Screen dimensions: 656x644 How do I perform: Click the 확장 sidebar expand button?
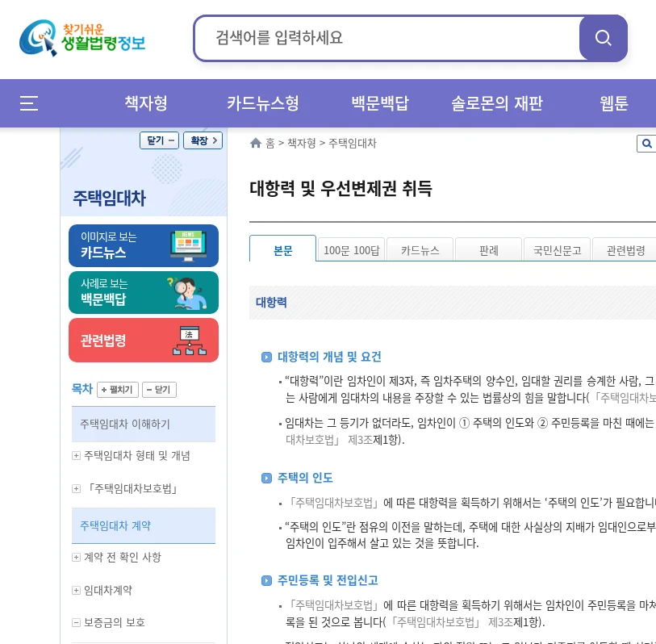pyautogui.click(x=203, y=140)
